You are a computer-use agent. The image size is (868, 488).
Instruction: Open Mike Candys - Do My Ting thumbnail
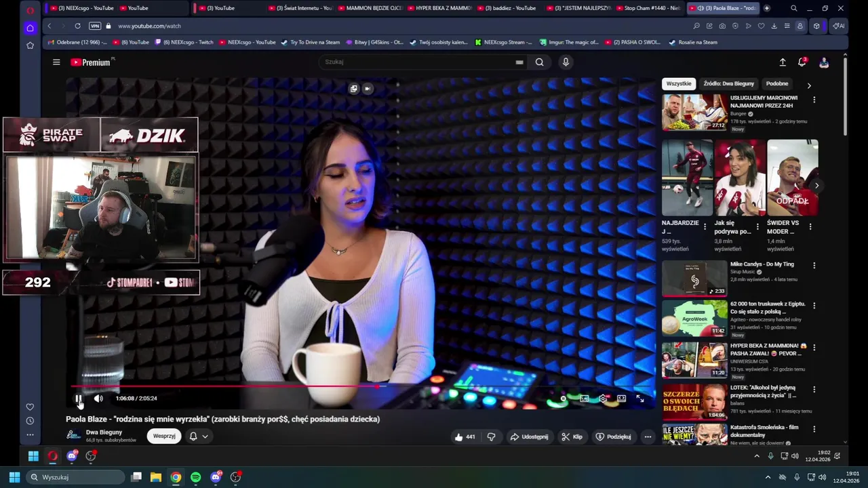click(694, 278)
